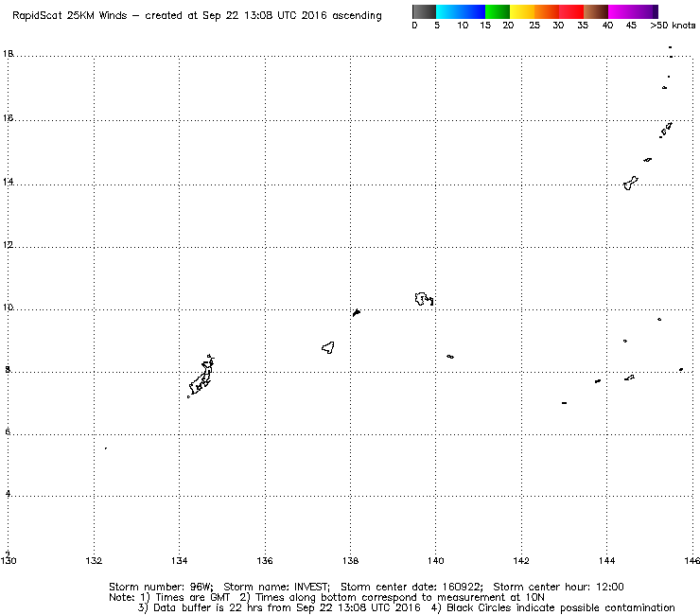Image resolution: width=700 pixels, height=615 pixels.
Task: Click the Guam island outline near 144.5E 14N
Action: (630, 184)
